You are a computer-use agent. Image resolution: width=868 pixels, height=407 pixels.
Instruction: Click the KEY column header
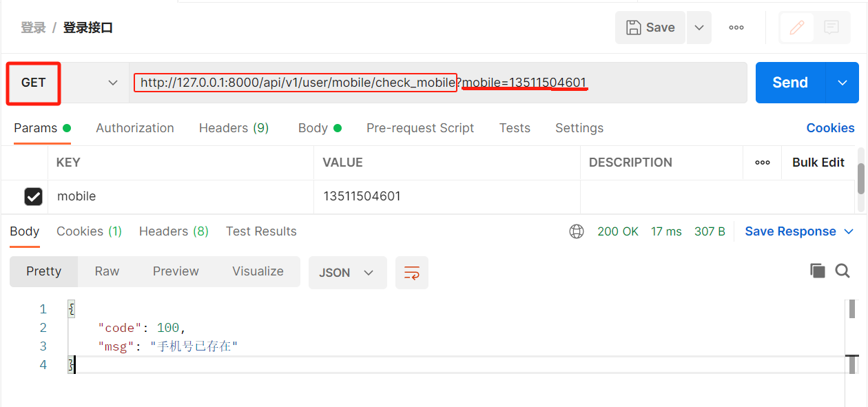[x=68, y=163]
